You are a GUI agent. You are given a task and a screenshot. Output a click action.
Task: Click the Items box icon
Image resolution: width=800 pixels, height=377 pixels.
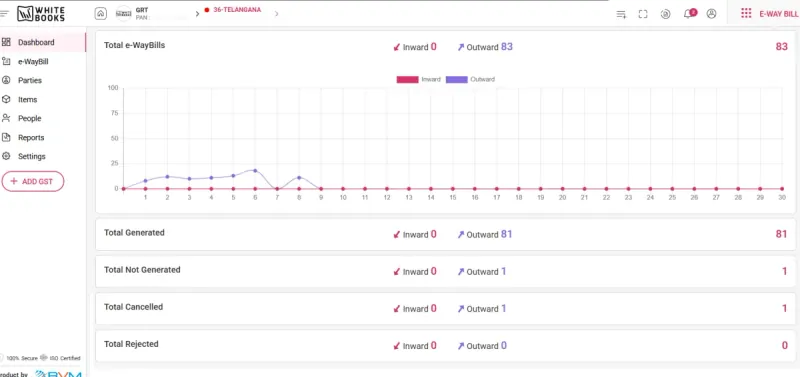6,99
